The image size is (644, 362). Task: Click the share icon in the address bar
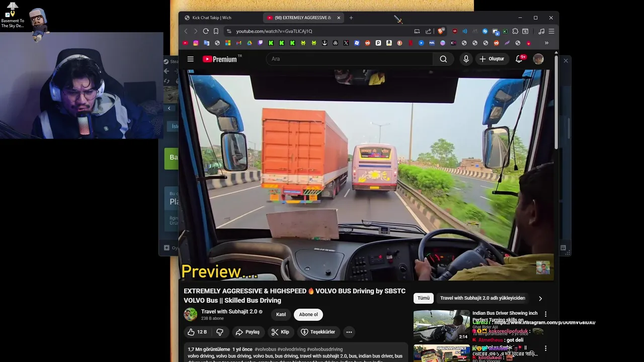point(428,31)
